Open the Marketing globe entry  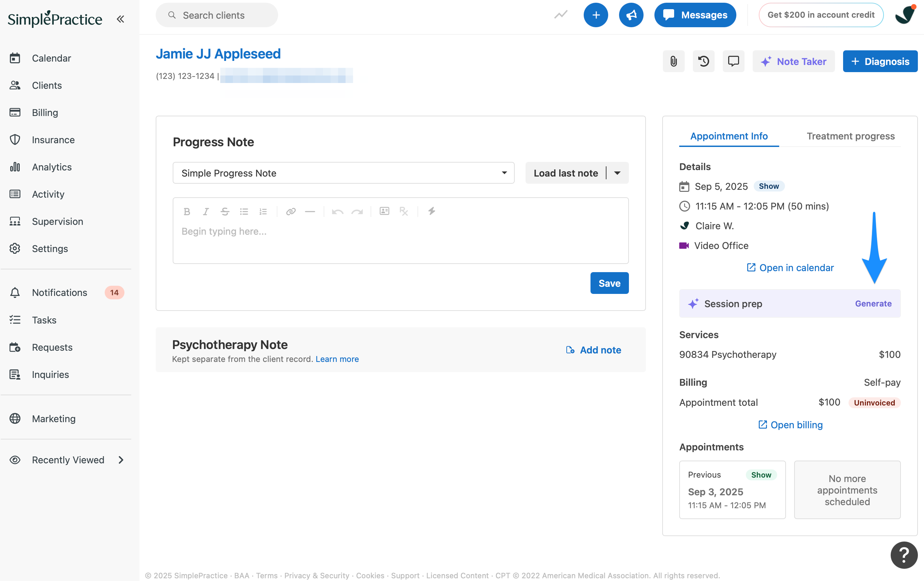(15, 418)
